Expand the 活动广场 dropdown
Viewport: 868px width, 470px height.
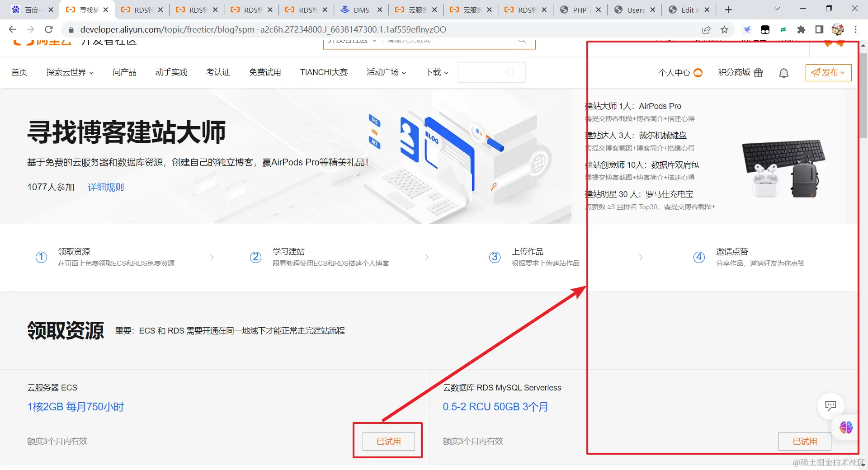point(387,72)
